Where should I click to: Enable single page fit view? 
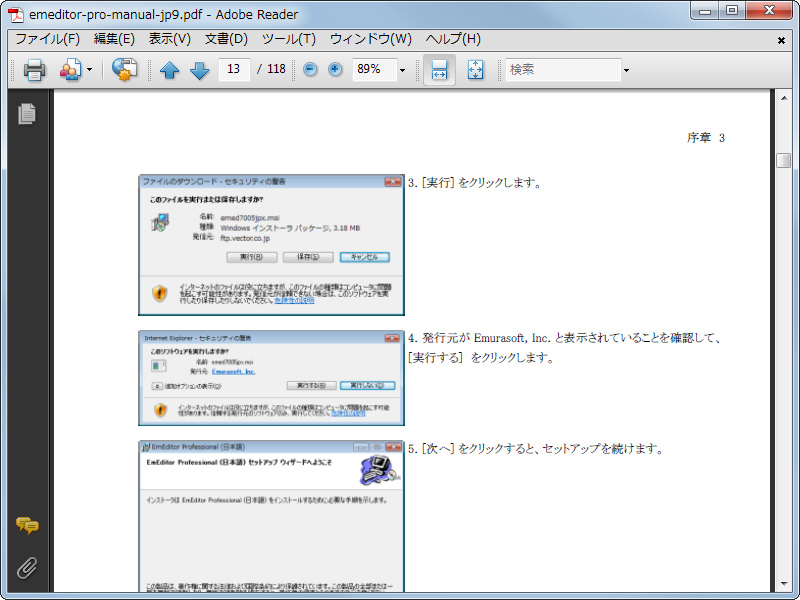[473, 70]
